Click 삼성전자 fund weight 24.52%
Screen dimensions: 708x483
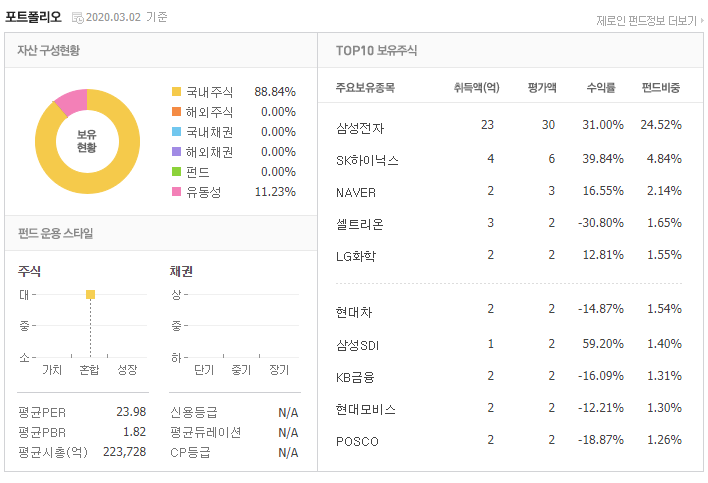point(661,125)
